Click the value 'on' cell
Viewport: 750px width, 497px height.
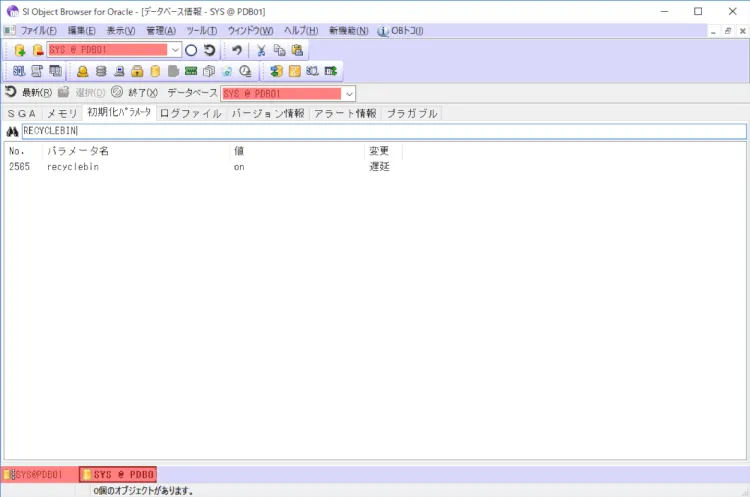(239, 167)
